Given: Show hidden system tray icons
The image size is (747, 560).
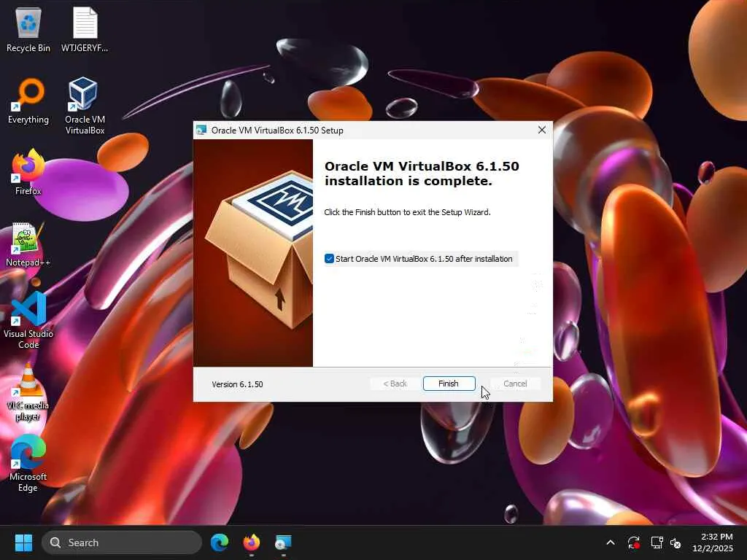Looking at the screenshot, I should click(611, 542).
